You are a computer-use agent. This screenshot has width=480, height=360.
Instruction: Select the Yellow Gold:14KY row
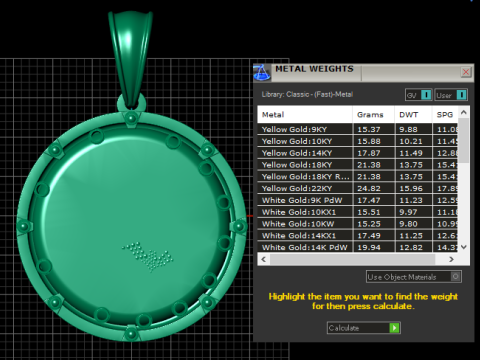coord(357,153)
